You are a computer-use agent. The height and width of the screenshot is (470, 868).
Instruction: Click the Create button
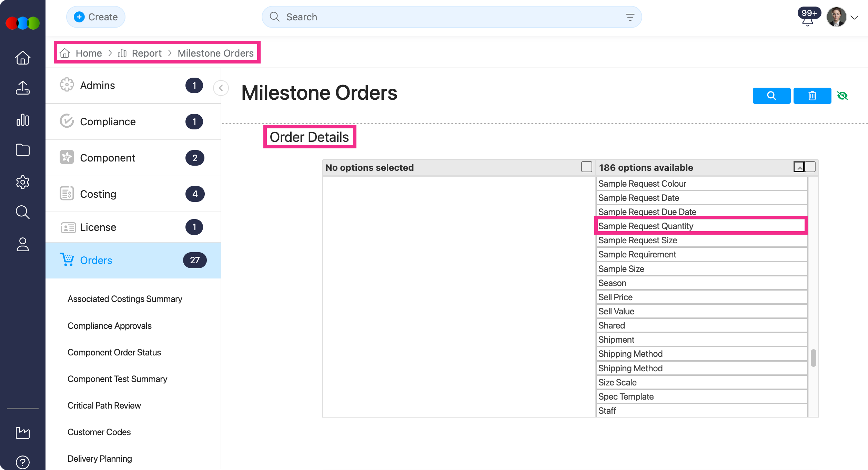[x=96, y=17]
